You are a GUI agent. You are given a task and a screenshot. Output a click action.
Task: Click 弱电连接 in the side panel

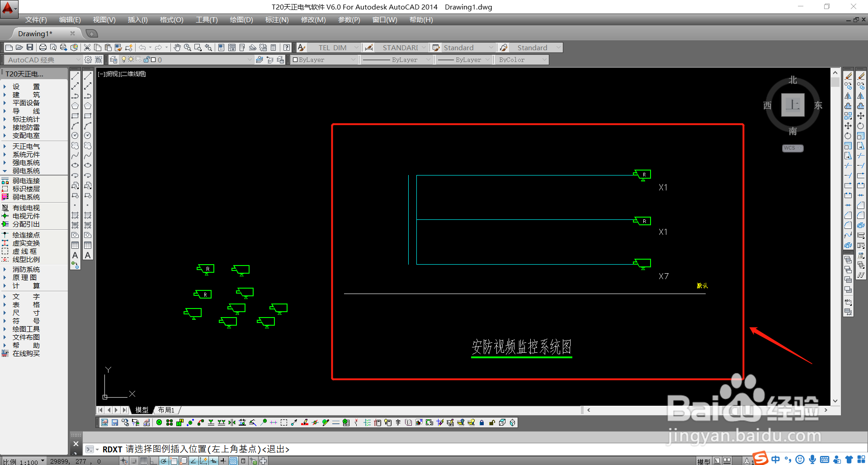[x=26, y=181]
